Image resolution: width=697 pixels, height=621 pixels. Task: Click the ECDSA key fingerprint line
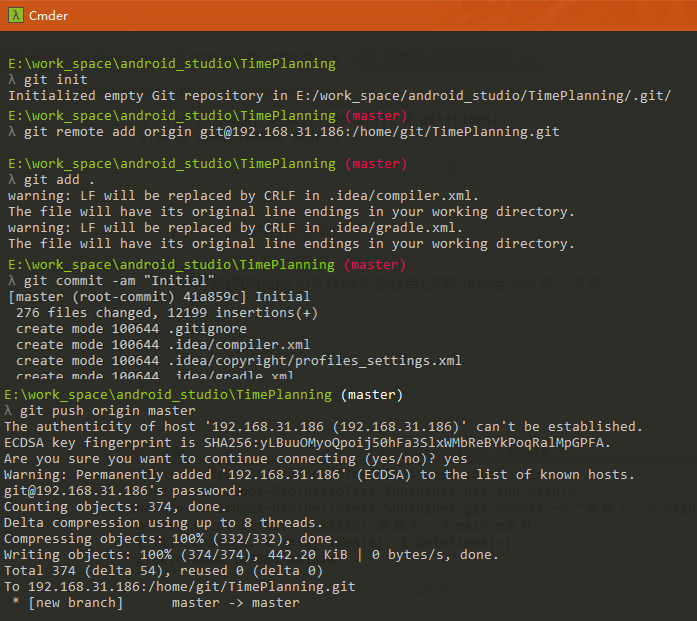pyautogui.click(x=307, y=443)
